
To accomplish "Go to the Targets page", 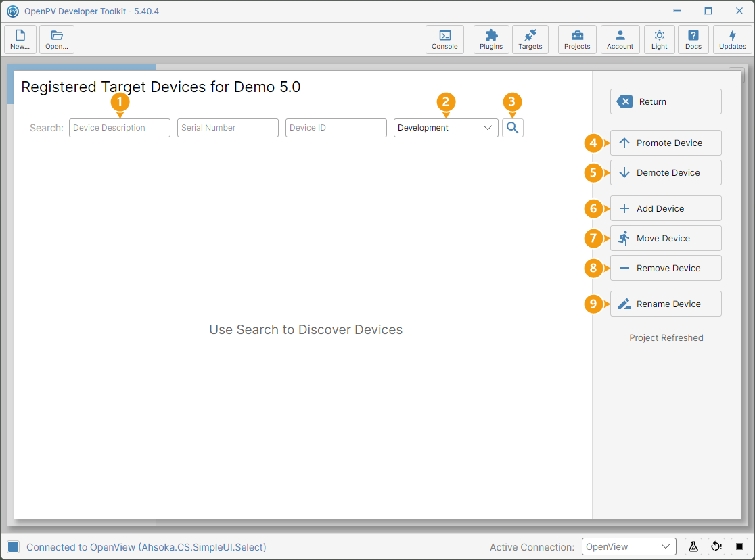I will tap(530, 39).
